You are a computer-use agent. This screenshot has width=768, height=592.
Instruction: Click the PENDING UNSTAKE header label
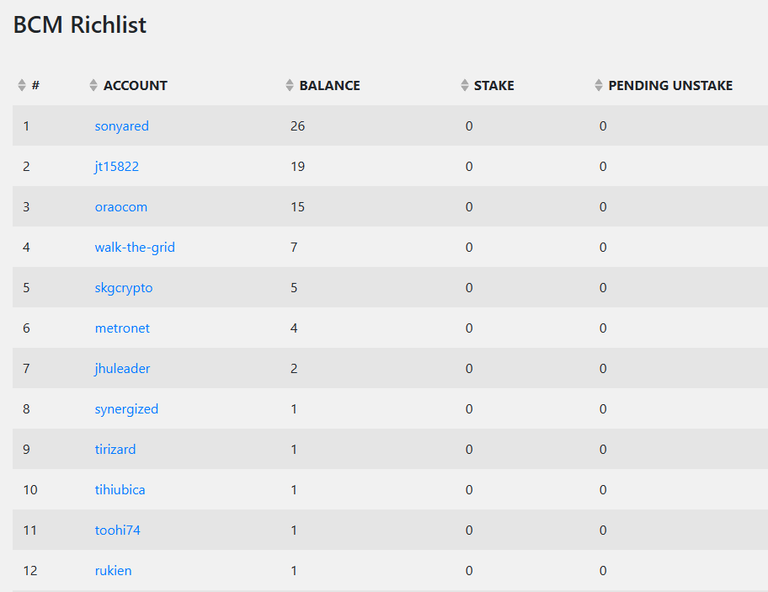[671, 86]
